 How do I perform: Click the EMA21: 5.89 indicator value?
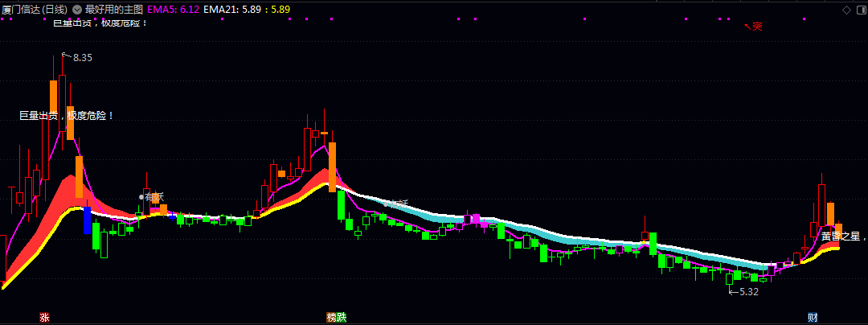[231, 10]
